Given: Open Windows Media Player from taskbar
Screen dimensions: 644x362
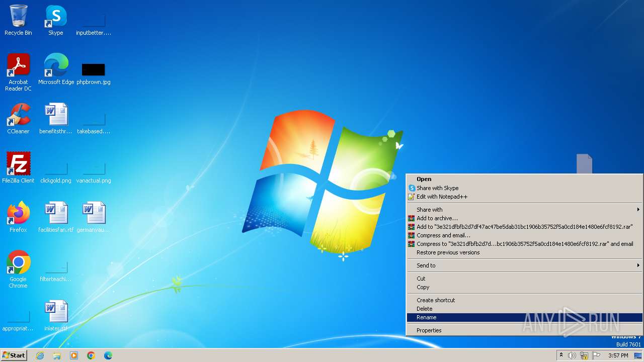Looking at the screenshot, I should [74, 355].
